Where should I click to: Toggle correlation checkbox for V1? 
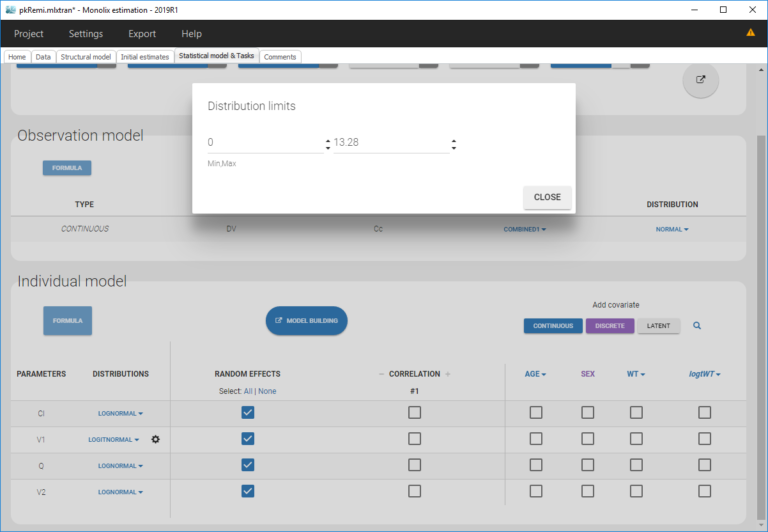click(415, 439)
